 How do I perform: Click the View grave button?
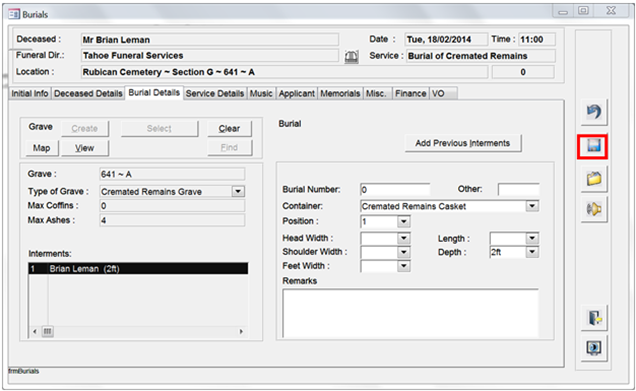(85, 148)
